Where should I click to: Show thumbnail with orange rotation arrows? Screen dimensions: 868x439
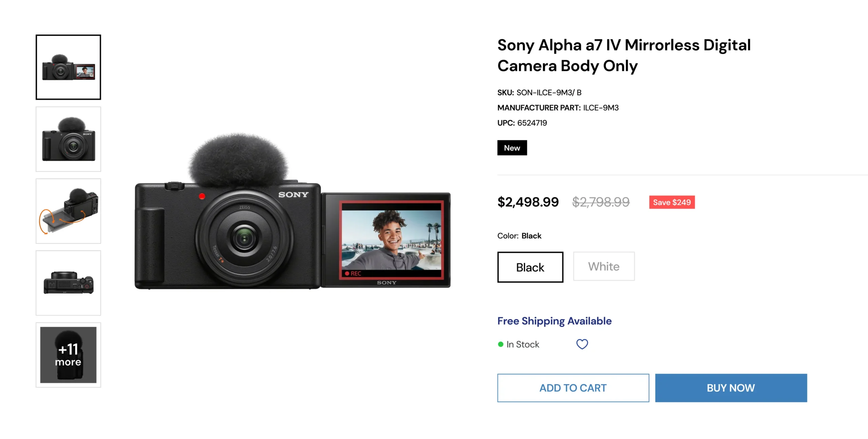tap(68, 211)
